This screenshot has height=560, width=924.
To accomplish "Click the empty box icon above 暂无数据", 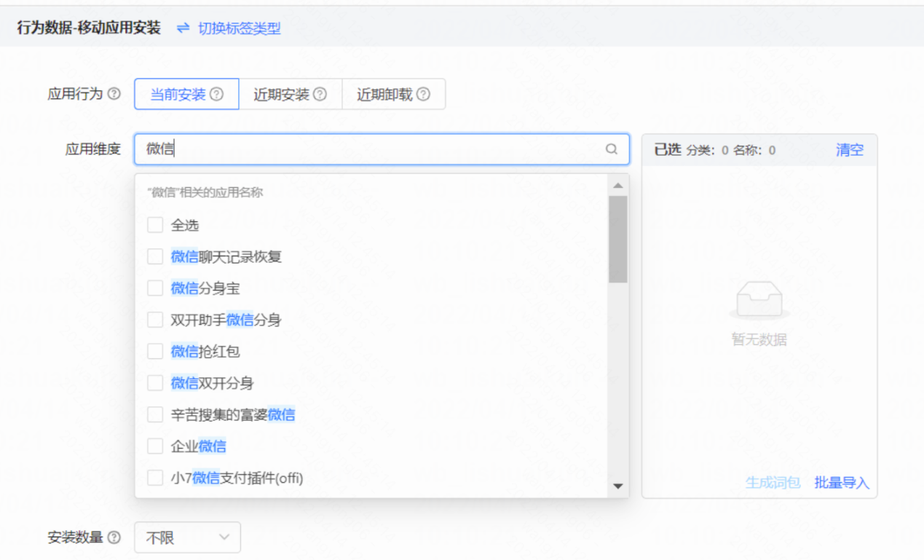I will [x=759, y=299].
